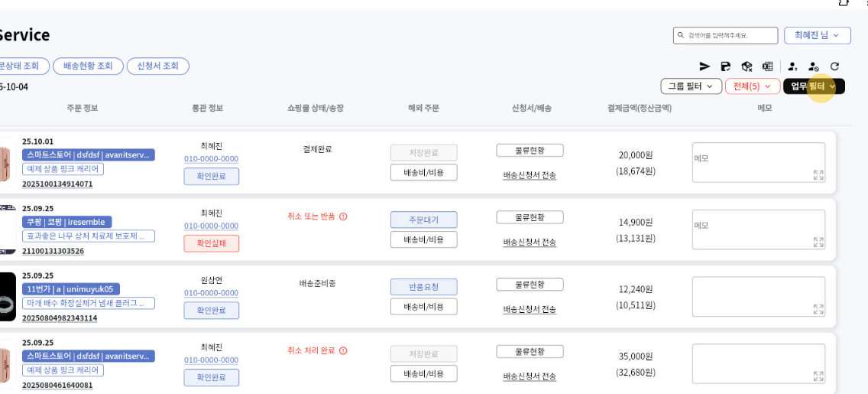Screen dimensions: 868x394
Task: Open order number 2025100134914071 link
Action: coord(57,184)
